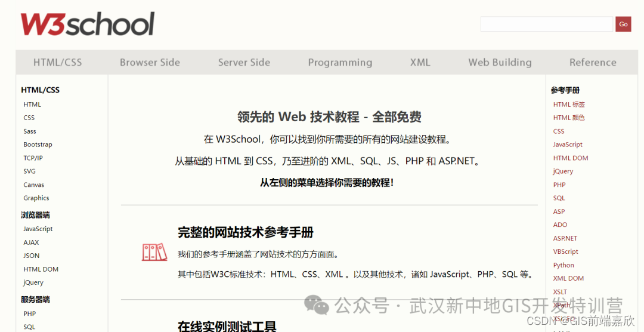644x332 pixels.
Task: Open the Graphics tutorial link
Action: (x=36, y=198)
